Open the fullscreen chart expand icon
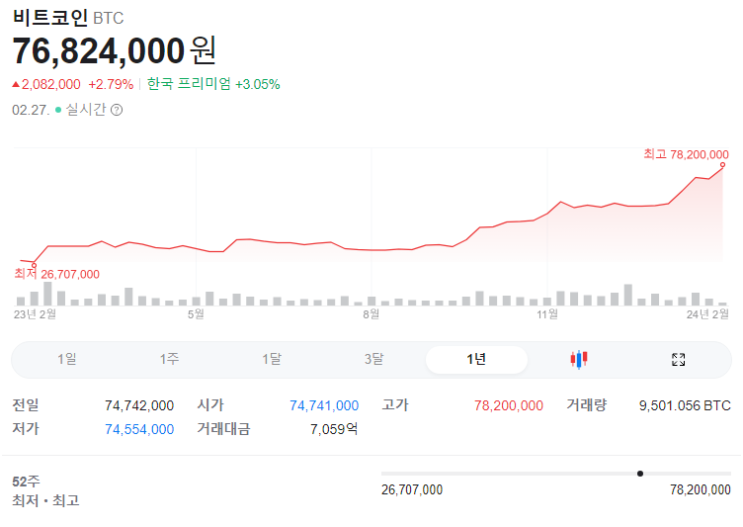Image resolution: width=743 pixels, height=527 pixels. [x=678, y=359]
